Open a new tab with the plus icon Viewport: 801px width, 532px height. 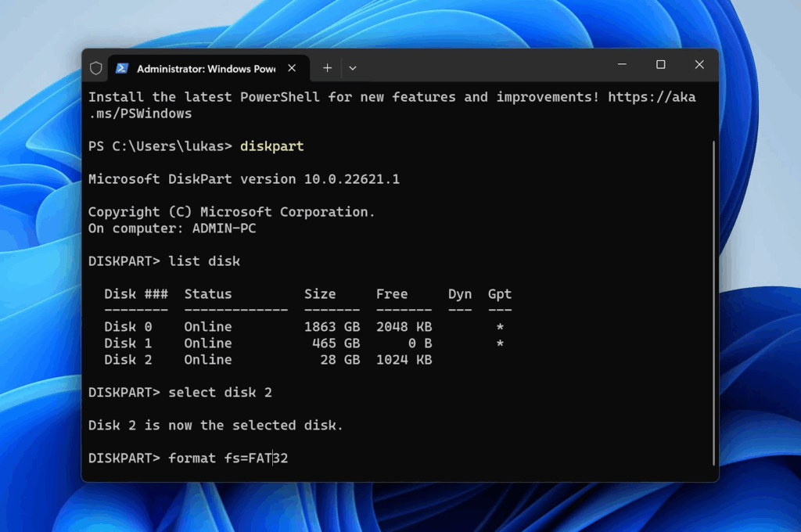pyautogui.click(x=327, y=68)
